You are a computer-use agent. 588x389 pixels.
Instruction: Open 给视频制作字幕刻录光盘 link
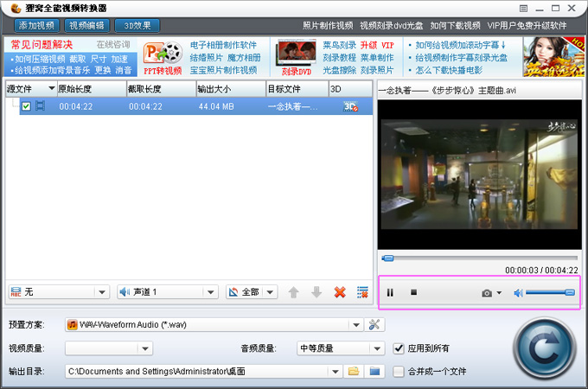click(461, 58)
